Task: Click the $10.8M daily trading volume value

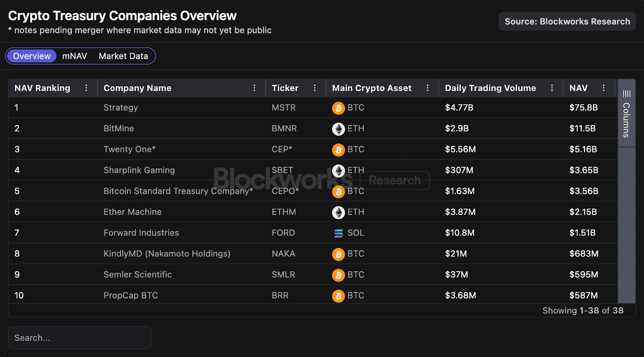Action: (460, 233)
